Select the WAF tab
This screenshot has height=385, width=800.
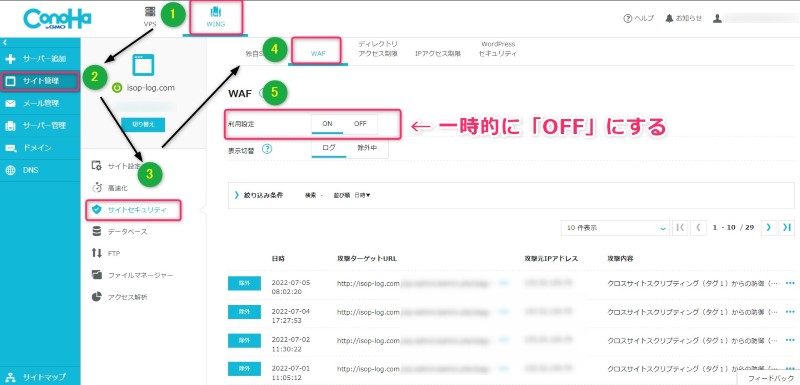pos(318,53)
